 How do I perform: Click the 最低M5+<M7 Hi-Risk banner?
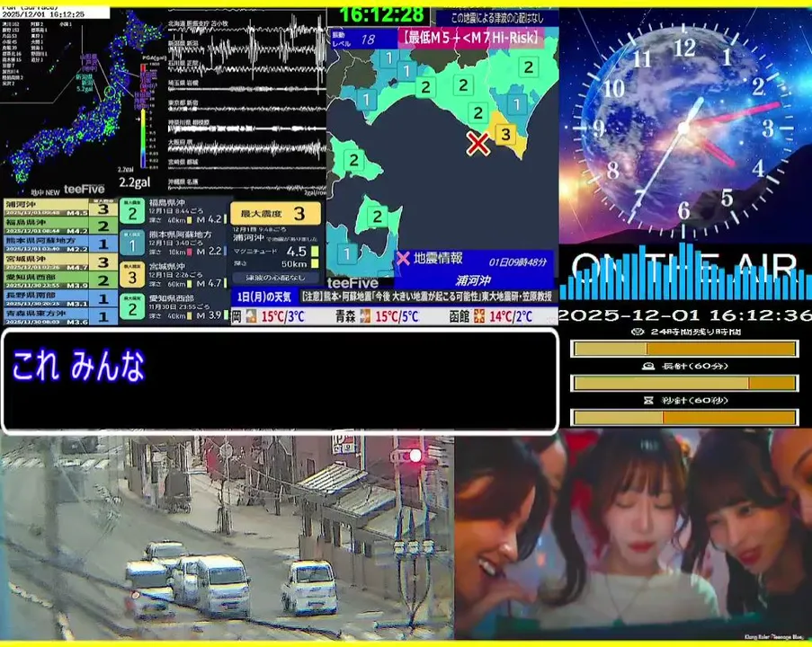(x=470, y=38)
